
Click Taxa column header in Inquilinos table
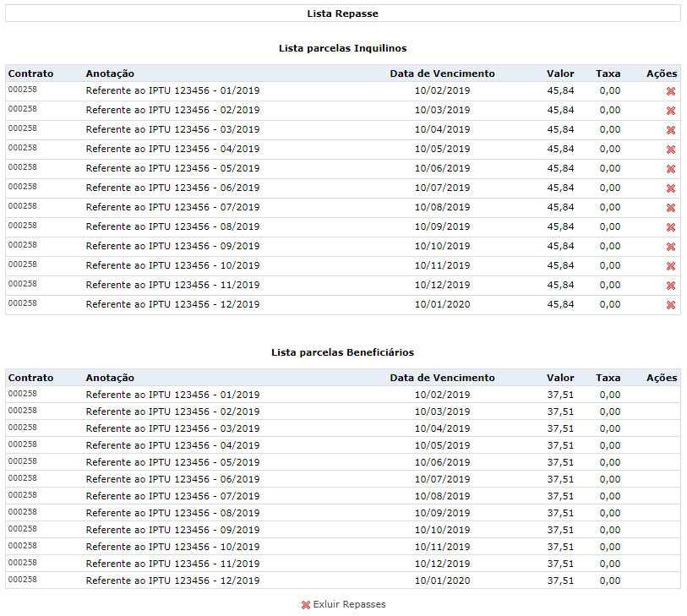coord(608,74)
